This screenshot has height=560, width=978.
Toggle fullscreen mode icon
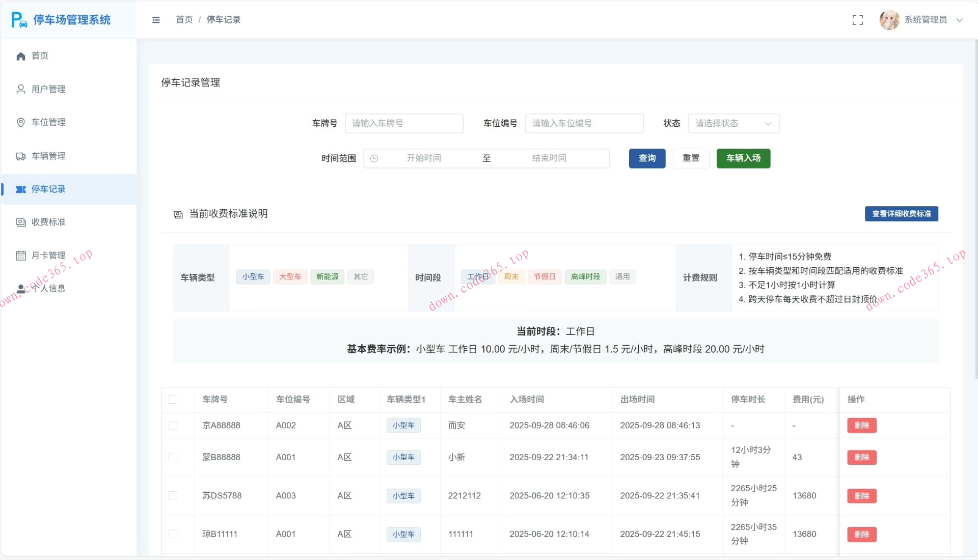[x=857, y=20]
